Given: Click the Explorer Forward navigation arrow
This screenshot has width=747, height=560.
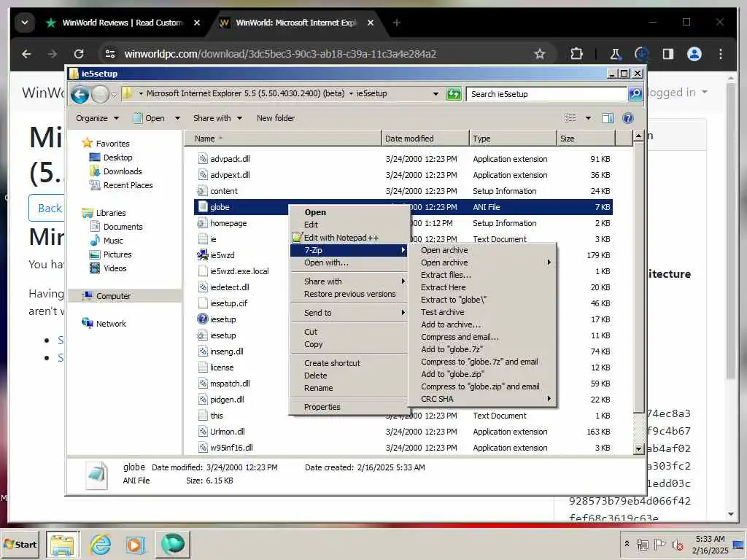Looking at the screenshot, I should coord(100,94).
